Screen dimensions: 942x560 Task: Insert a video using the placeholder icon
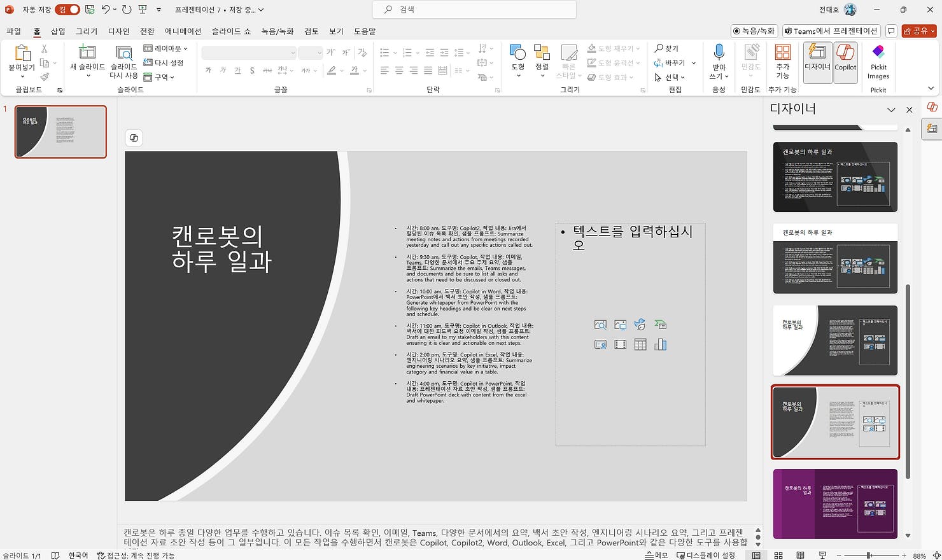click(x=621, y=344)
